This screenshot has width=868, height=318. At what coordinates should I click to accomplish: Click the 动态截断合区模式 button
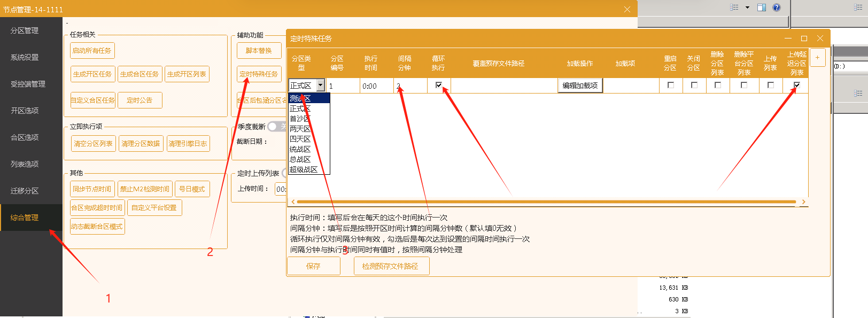(97, 227)
